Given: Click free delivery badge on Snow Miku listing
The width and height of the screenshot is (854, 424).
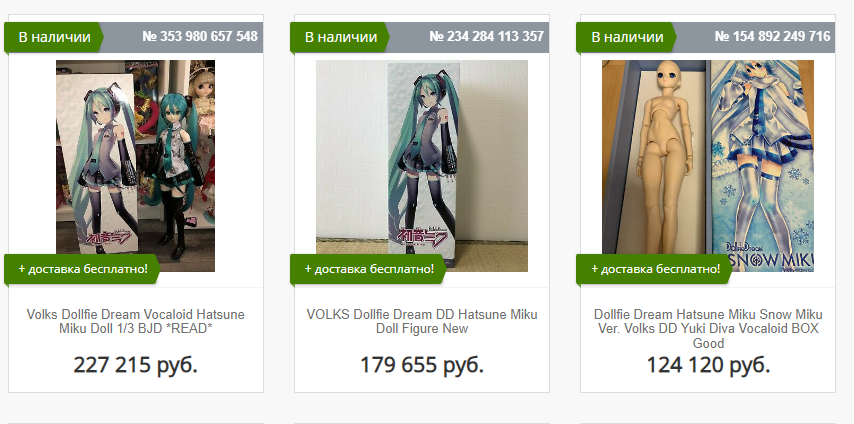Looking at the screenshot, I should pyautogui.click(x=655, y=269).
